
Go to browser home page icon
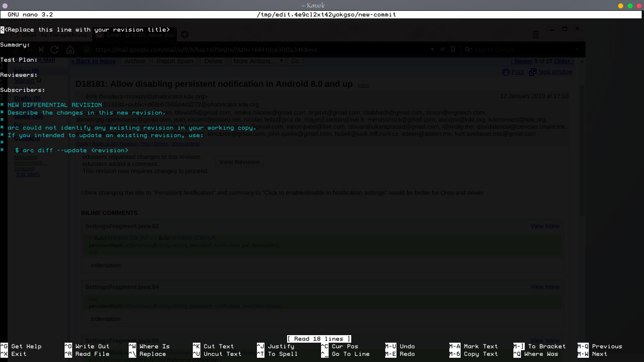coord(70,49)
